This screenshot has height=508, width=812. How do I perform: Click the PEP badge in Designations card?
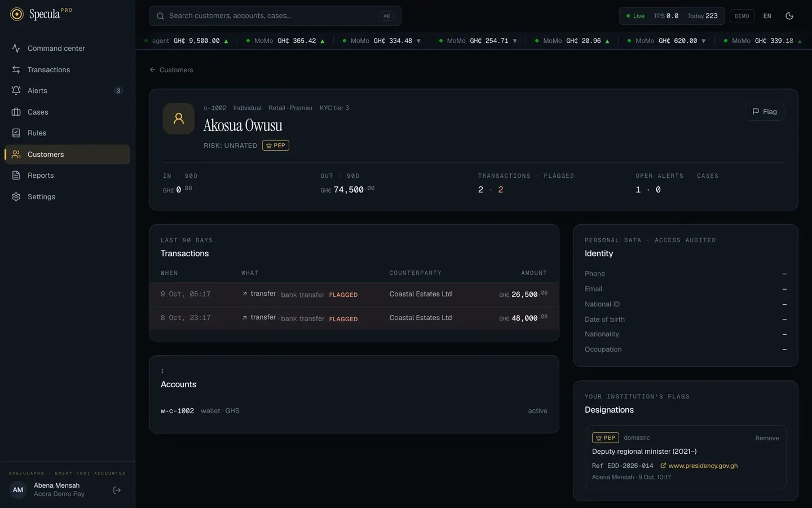click(x=606, y=438)
